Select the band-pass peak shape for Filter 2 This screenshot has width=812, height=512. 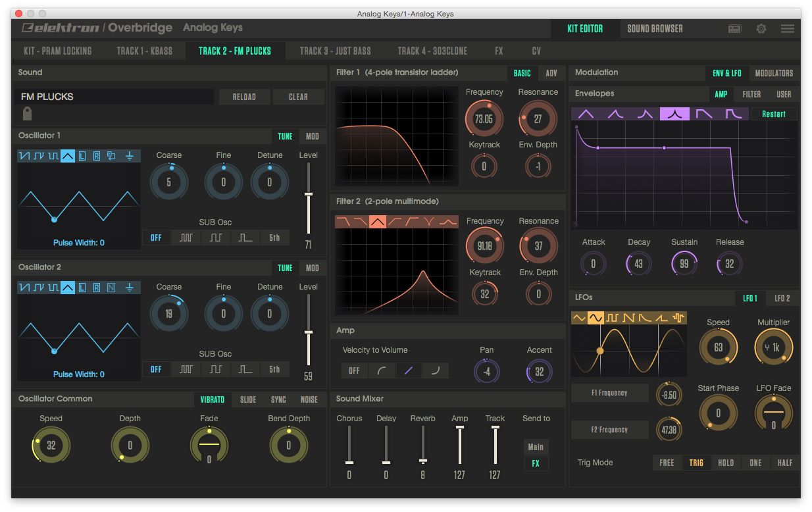377,222
